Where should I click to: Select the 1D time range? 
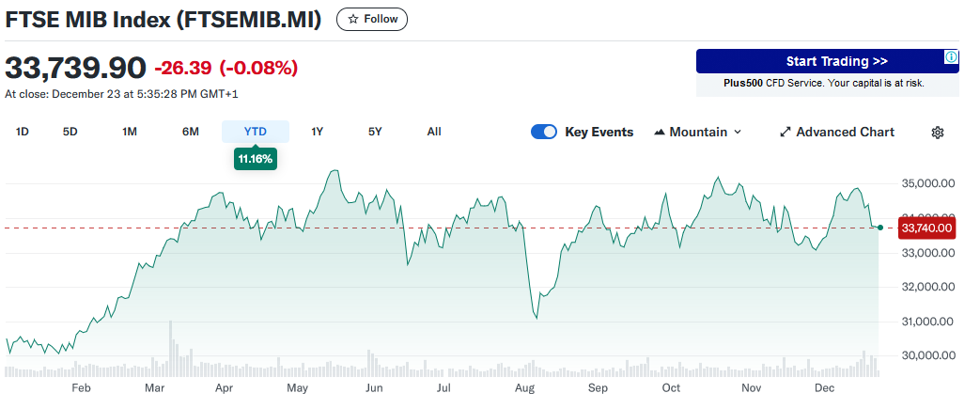pyautogui.click(x=23, y=132)
